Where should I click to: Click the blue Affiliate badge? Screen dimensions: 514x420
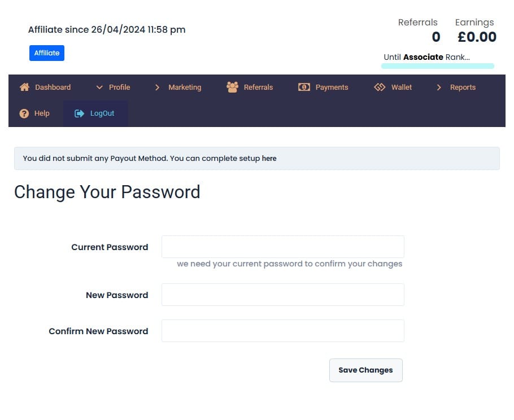tap(47, 53)
